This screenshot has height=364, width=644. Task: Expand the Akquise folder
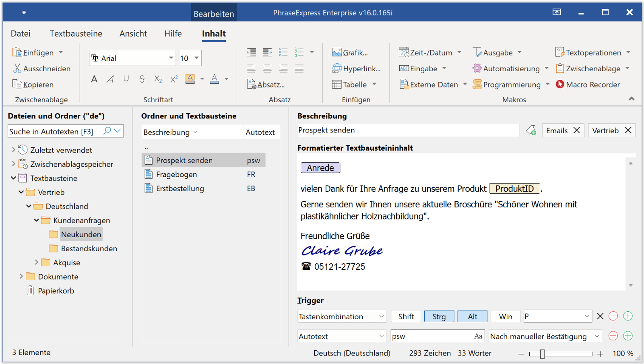click(37, 262)
